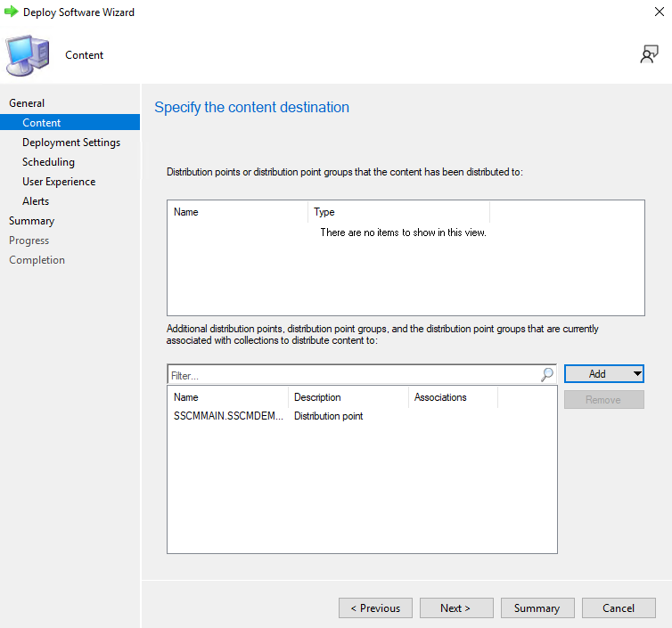Viewport: 672px width, 628px height.
Task: Open the General wizard step
Action: [x=27, y=103]
